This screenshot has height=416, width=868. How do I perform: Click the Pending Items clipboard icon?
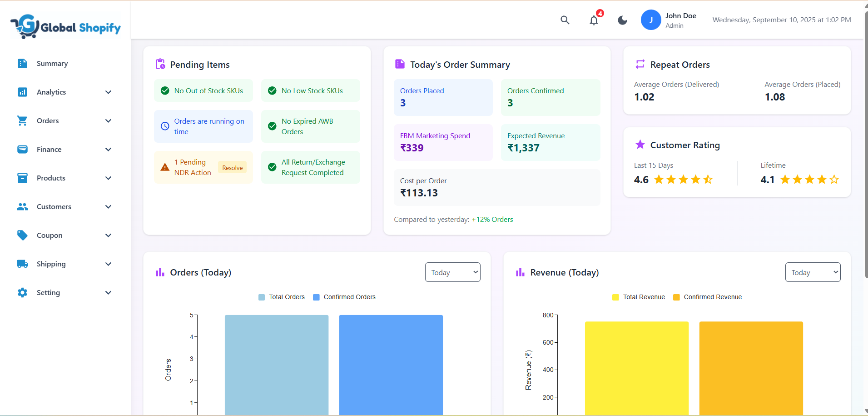(x=160, y=64)
